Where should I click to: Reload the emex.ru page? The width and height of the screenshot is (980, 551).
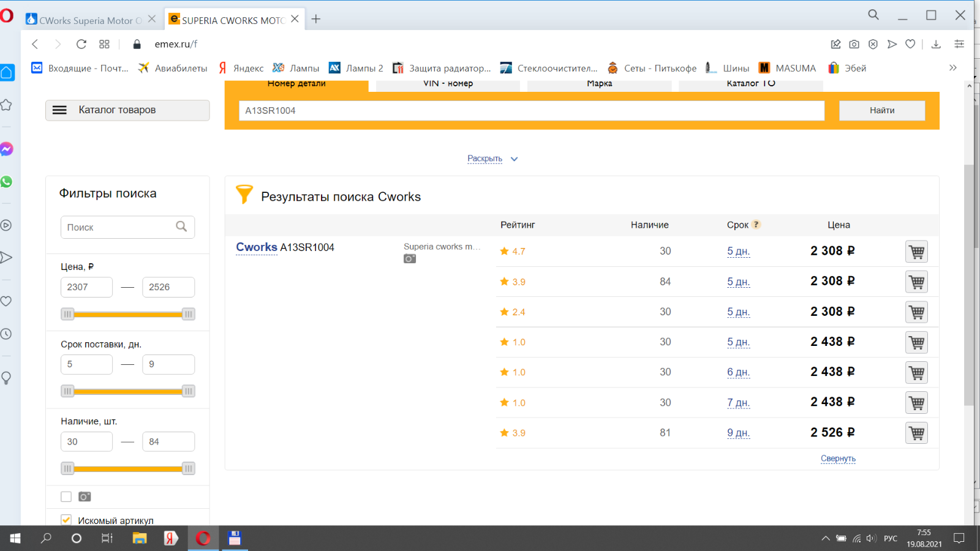pyautogui.click(x=81, y=44)
